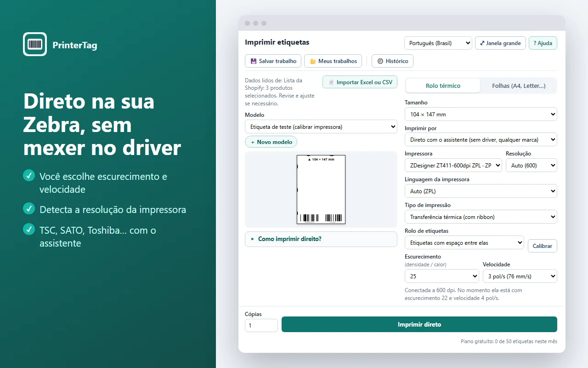Switch to the Rolo térmico tab
The height and width of the screenshot is (368, 588).
pos(443,86)
